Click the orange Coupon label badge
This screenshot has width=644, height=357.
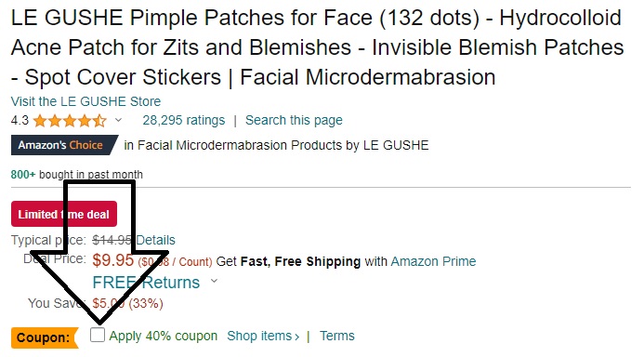[45, 337]
